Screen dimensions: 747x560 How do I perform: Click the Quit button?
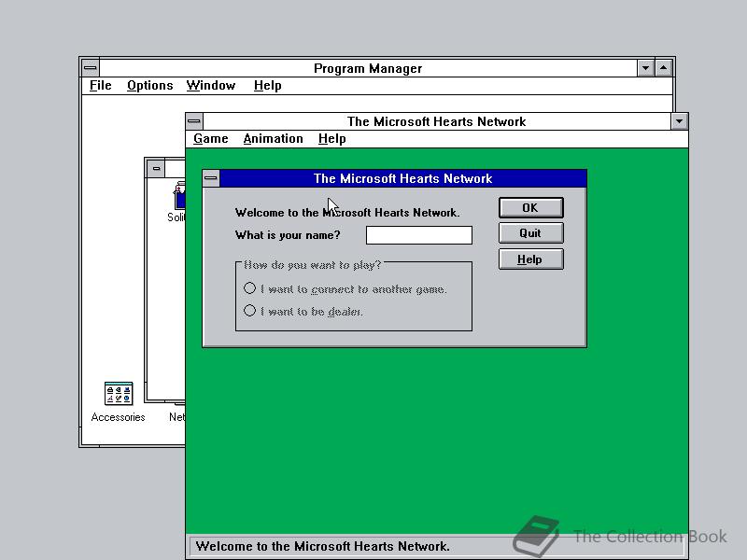pyautogui.click(x=530, y=233)
